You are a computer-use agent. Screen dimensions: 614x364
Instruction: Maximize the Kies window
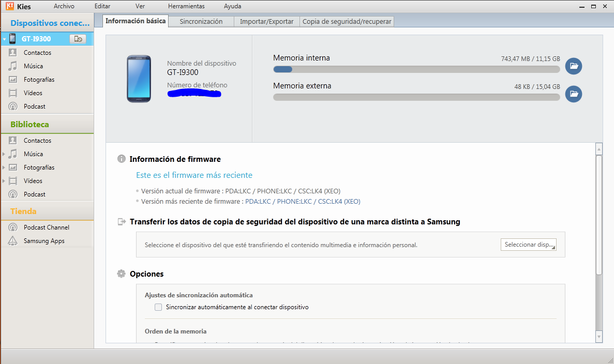(x=594, y=6)
